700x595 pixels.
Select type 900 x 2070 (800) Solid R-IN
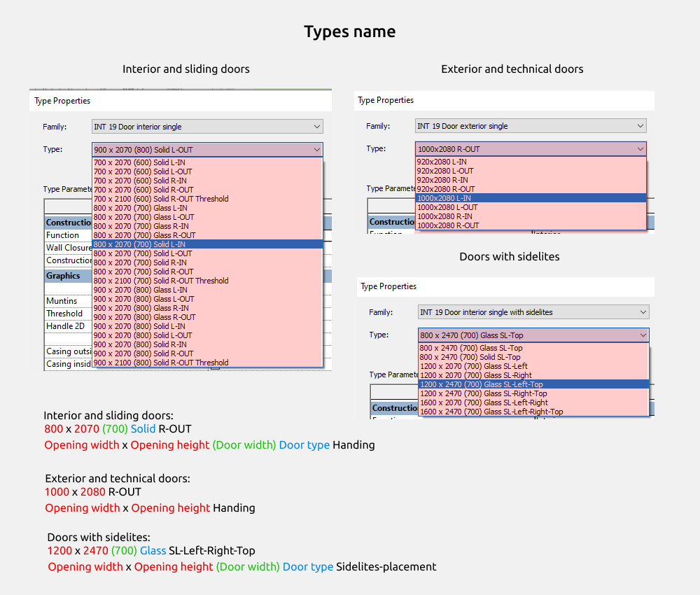207,344
